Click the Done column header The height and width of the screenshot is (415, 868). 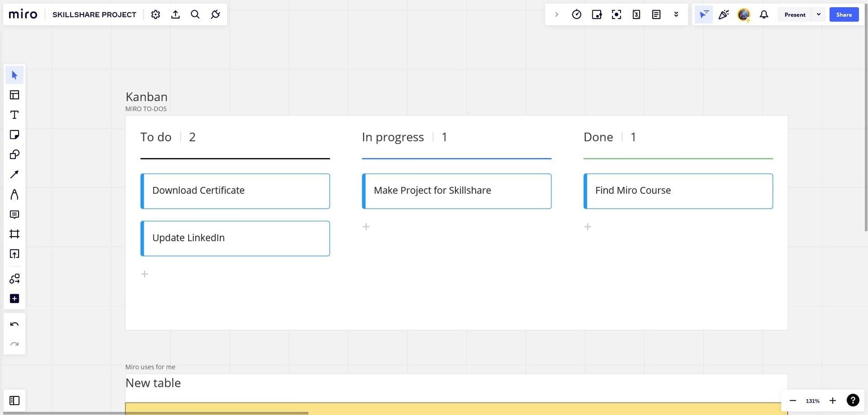click(x=598, y=137)
